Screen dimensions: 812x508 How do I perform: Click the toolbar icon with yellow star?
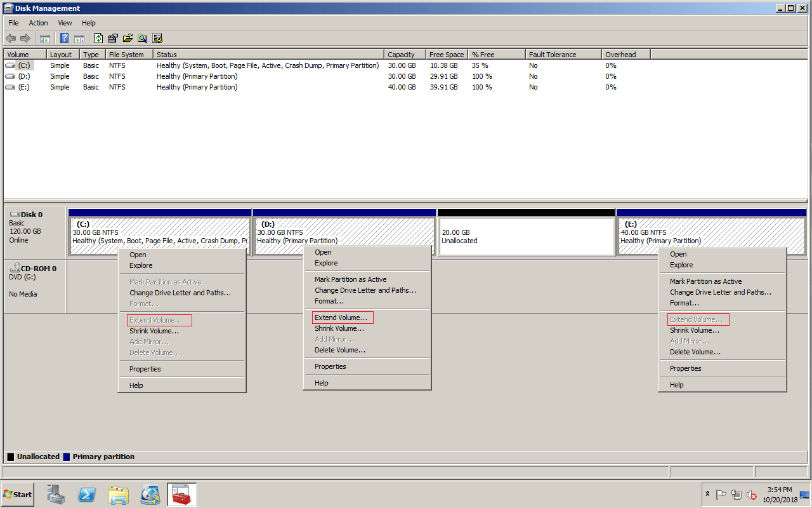(x=157, y=38)
